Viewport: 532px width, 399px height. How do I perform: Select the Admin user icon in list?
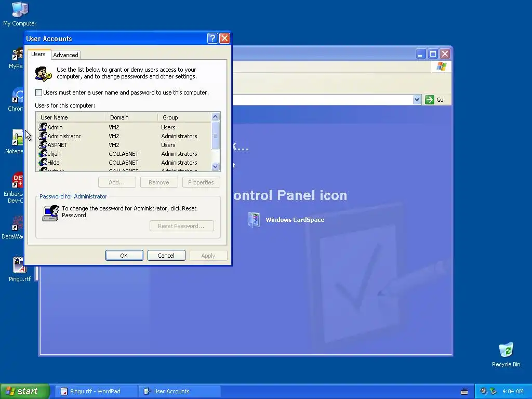click(43, 127)
